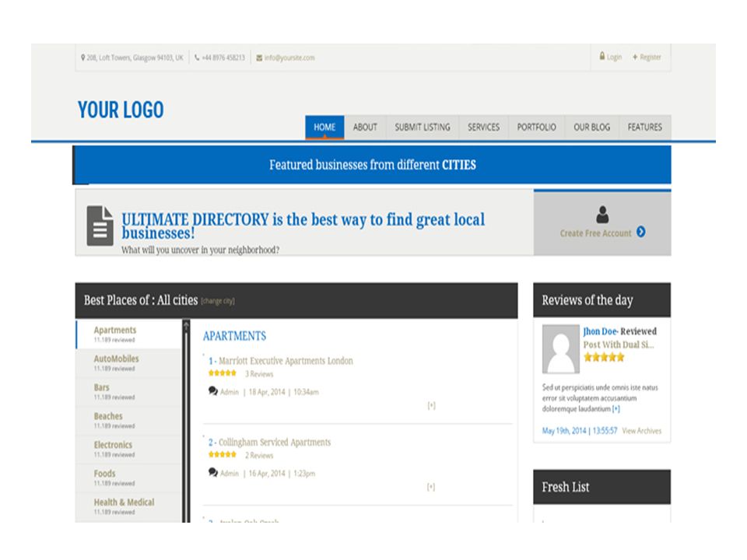Select the Bars category

(x=128, y=391)
